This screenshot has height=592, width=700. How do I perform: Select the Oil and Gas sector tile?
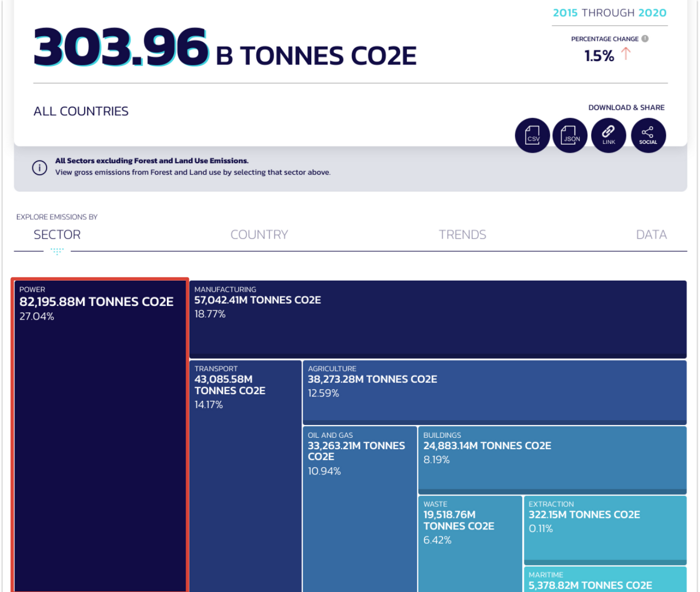click(360, 509)
